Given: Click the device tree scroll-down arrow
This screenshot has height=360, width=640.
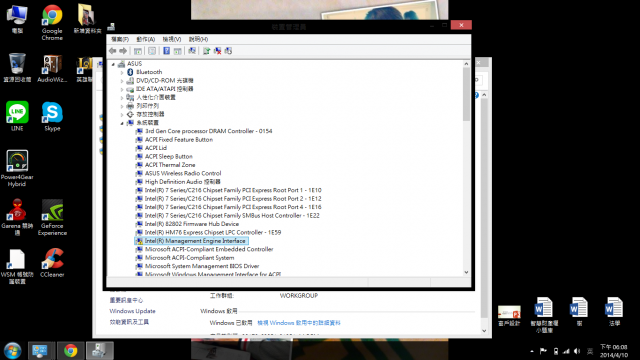Looking at the screenshot, I should tap(466, 272).
